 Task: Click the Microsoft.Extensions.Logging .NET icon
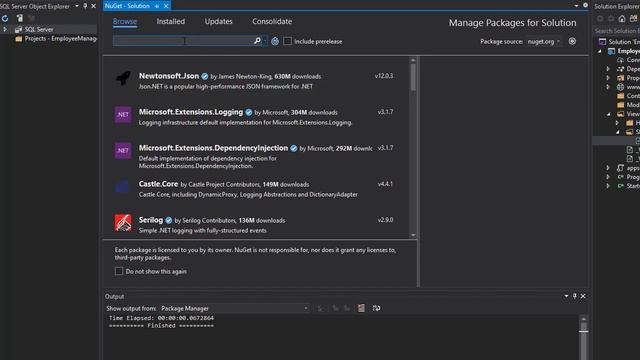click(x=123, y=114)
